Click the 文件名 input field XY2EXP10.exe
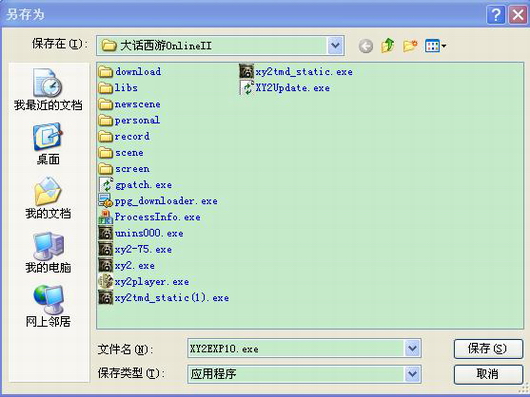 tap(304, 348)
